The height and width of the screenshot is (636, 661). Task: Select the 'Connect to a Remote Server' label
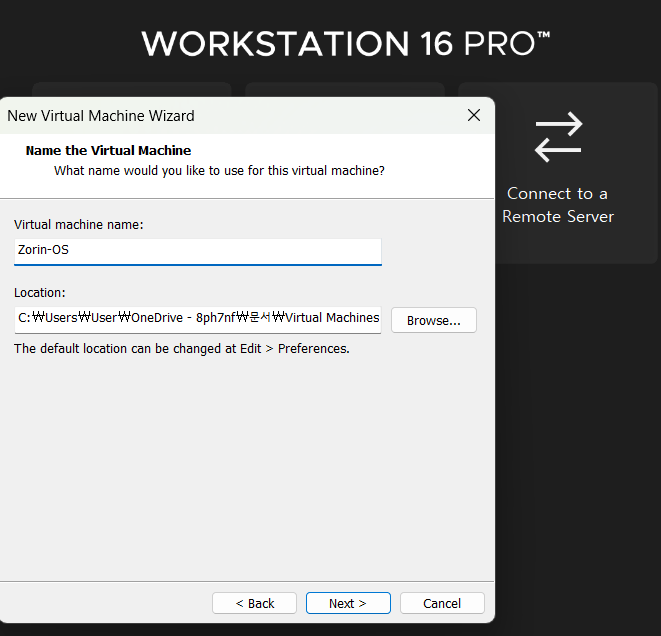[x=558, y=205]
